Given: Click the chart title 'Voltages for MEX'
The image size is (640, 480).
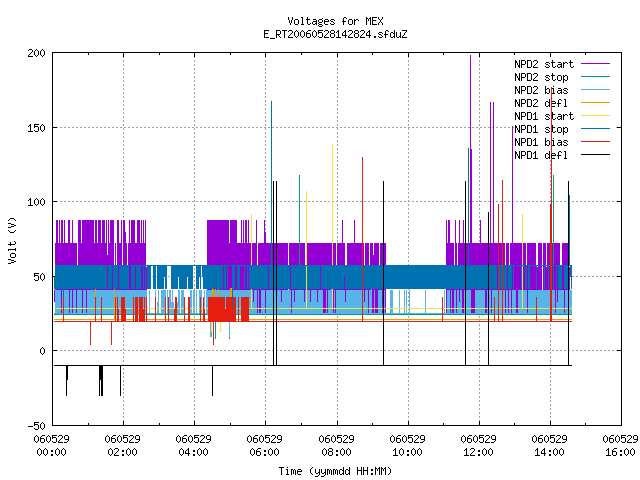Looking at the screenshot, I should coord(335,21).
